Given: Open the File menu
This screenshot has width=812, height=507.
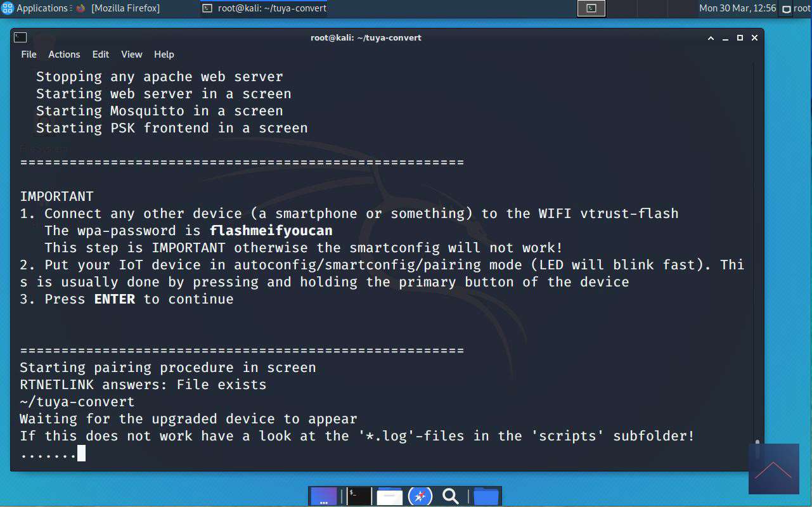Looking at the screenshot, I should click(x=29, y=55).
